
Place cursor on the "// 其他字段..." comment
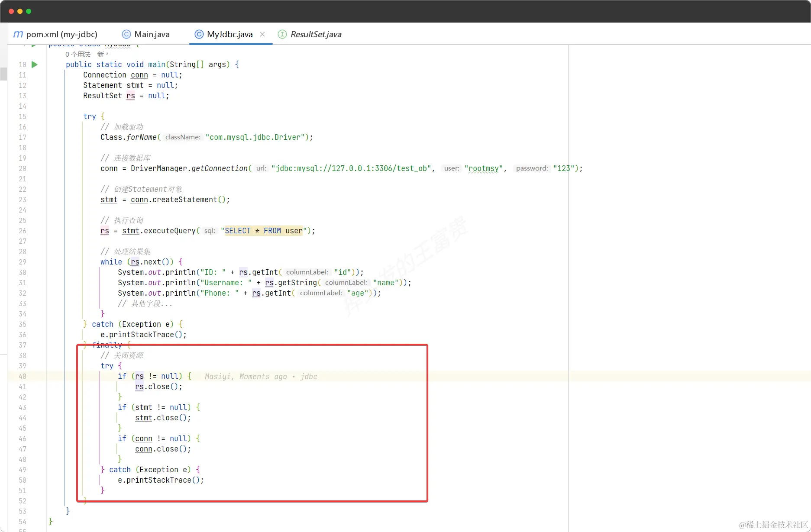[145, 303]
